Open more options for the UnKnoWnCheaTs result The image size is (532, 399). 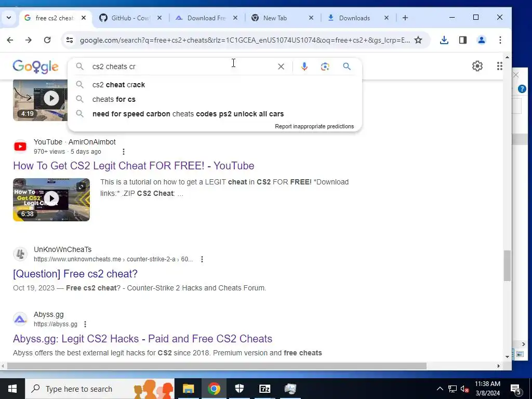[x=202, y=259]
